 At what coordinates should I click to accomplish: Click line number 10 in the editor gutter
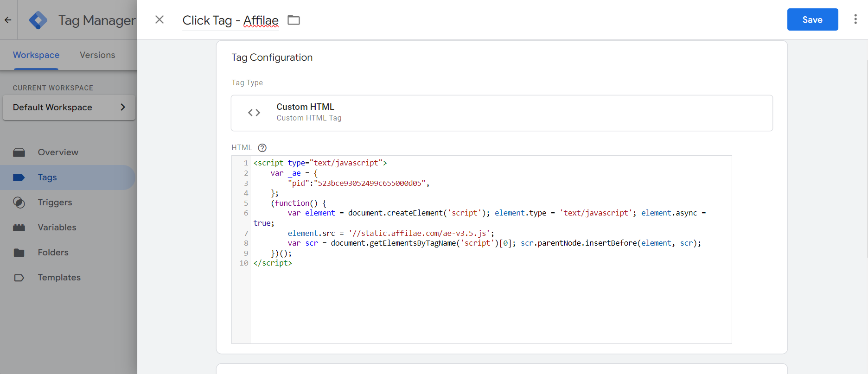coord(243,263)
